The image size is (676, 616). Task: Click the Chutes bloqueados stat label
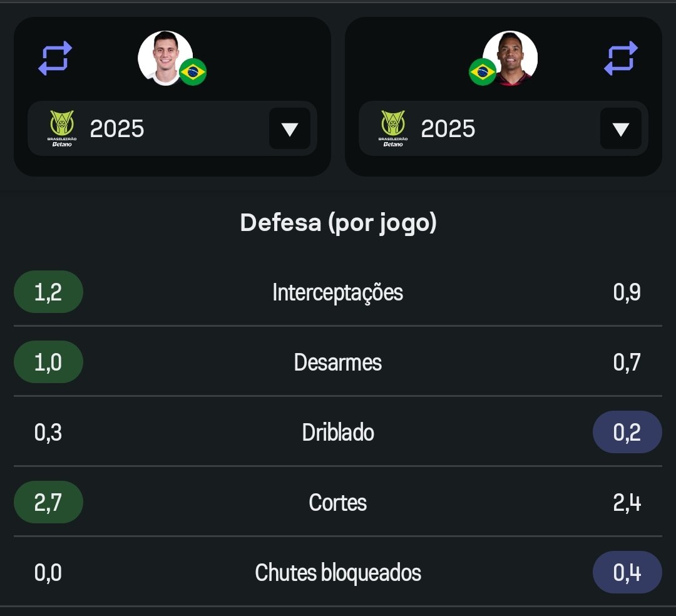tap(337, 573)
